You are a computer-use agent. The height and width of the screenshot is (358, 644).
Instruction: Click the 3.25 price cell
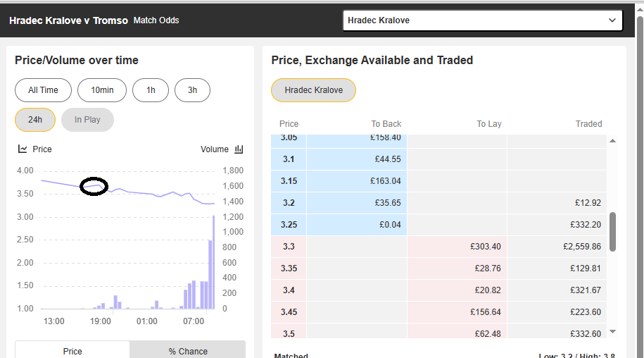(289, 224)
